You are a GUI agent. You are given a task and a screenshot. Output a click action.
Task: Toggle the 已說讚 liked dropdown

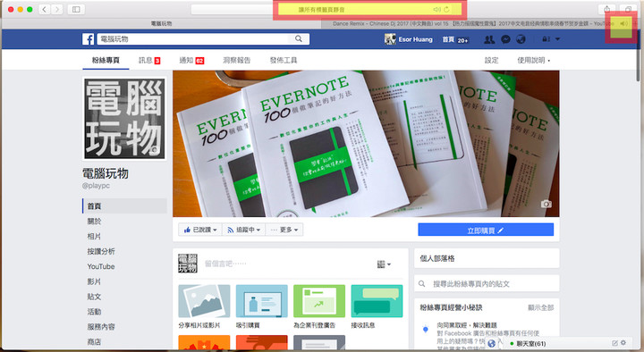(200, 230)
